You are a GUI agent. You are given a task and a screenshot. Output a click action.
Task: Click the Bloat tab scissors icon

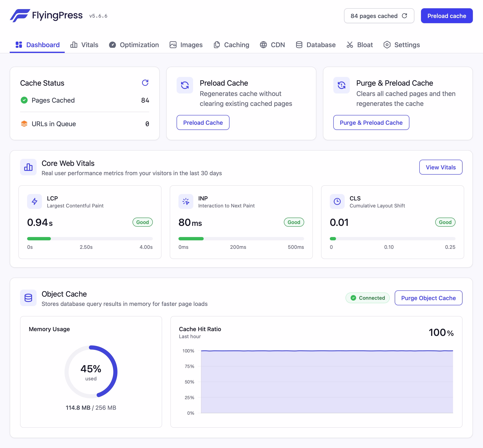click(349, 45)
